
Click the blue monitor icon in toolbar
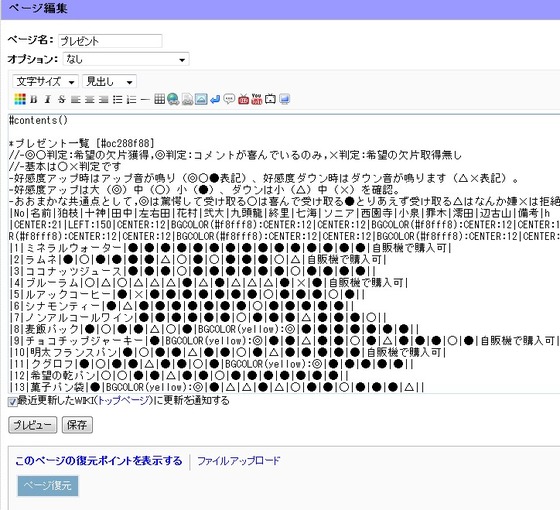285,99
